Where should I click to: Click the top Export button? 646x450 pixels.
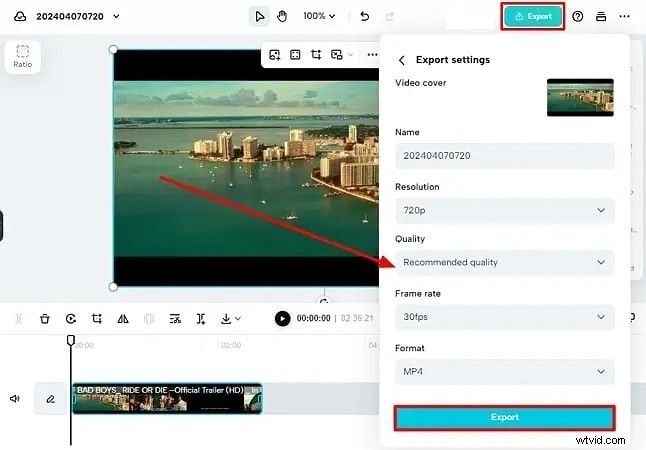tap(533, 16)
